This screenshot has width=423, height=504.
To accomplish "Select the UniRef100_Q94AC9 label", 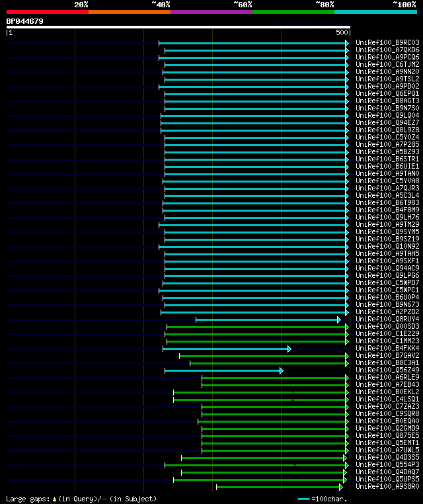I will click(387, 268).
